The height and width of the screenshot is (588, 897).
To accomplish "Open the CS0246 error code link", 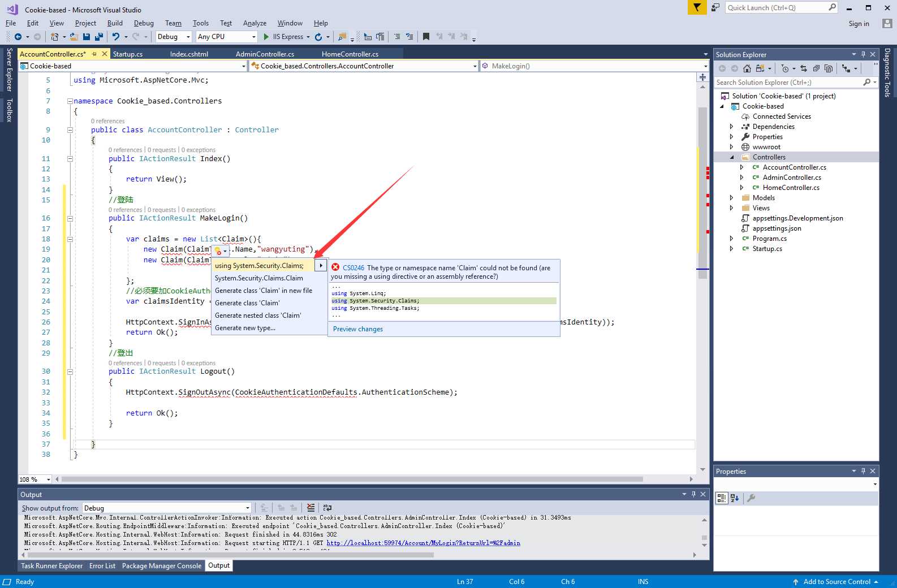I will (x=353, y=268).
